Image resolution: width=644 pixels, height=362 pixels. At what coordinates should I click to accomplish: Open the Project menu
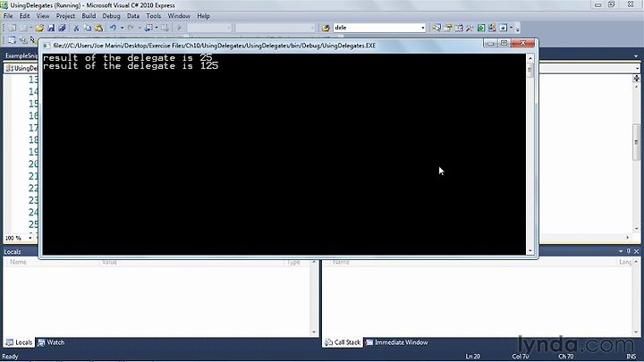[x=65, y=16]
